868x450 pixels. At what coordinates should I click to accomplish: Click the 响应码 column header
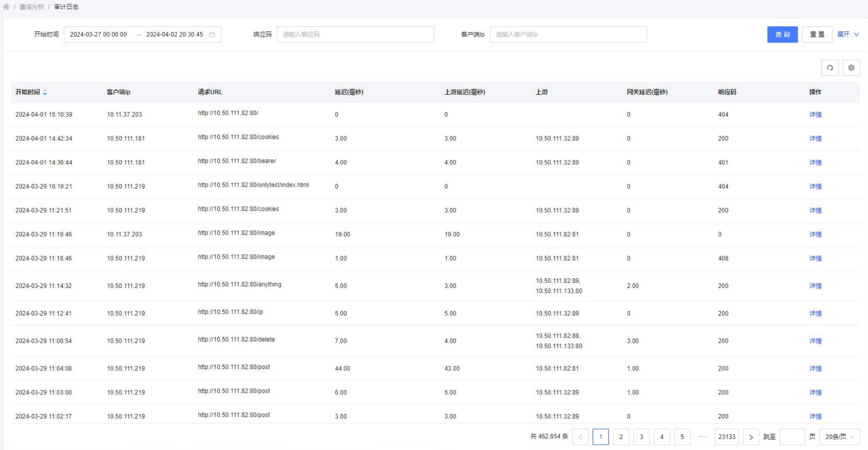[727, 92]
